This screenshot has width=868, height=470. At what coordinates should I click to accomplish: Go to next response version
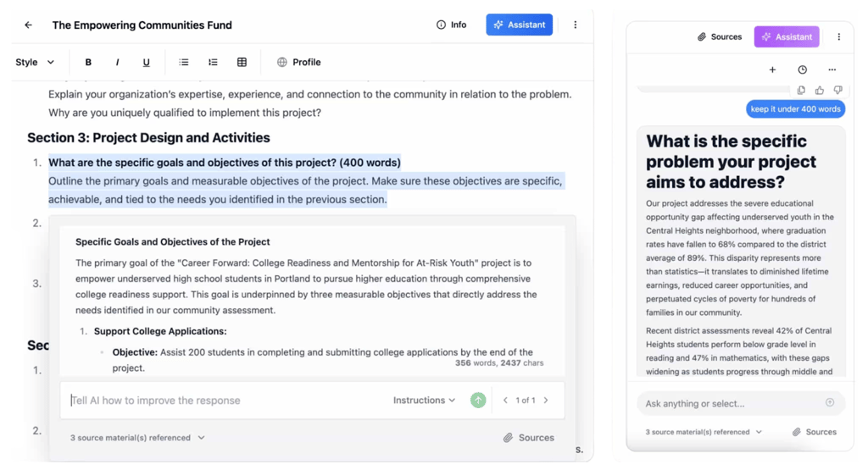546,401
